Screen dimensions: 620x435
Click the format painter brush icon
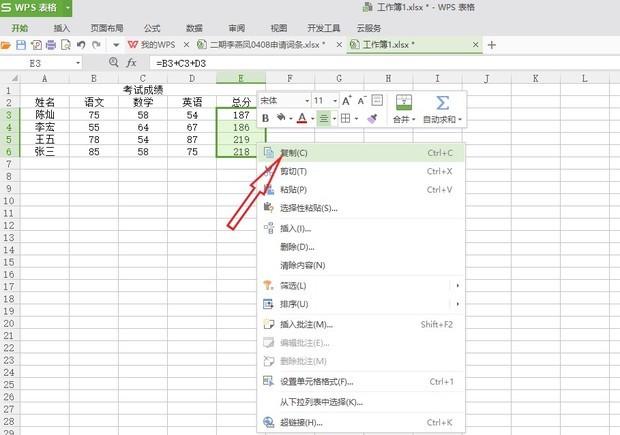click(372, 118)
